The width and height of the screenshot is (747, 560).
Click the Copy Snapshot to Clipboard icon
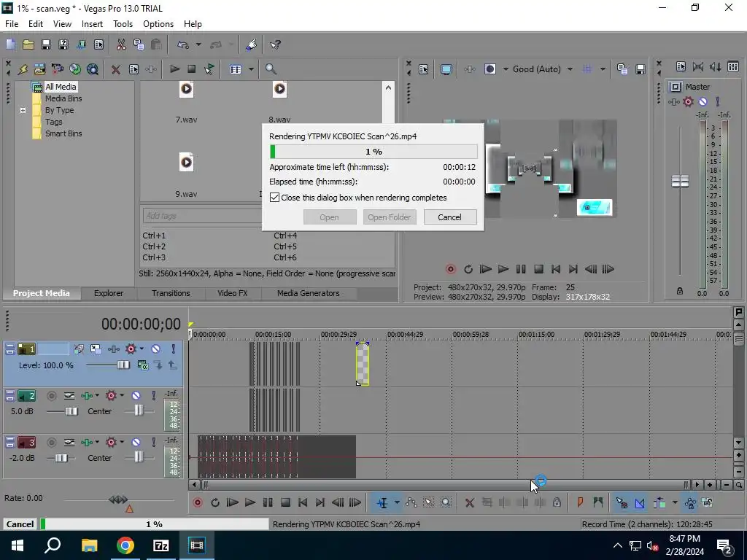(x=622, y=69)
